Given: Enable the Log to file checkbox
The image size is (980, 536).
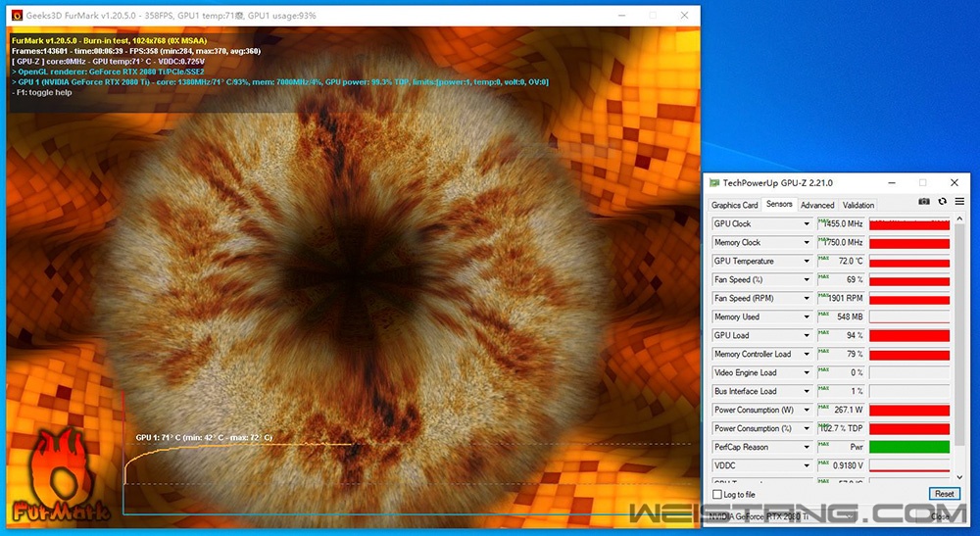Looking at the screenshot, I should 717,495.
